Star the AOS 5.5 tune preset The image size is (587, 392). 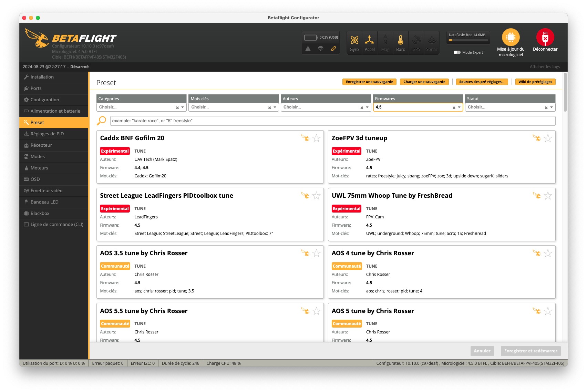point(316,311)
